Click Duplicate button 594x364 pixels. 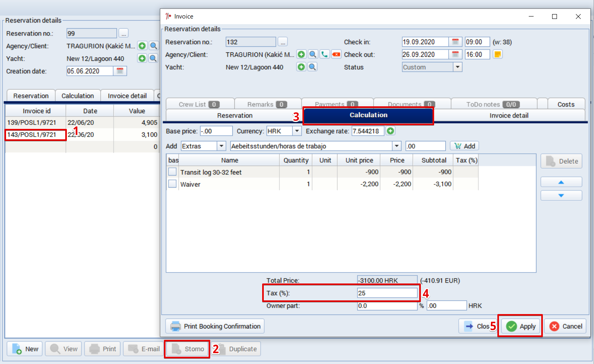click(237, 349)
